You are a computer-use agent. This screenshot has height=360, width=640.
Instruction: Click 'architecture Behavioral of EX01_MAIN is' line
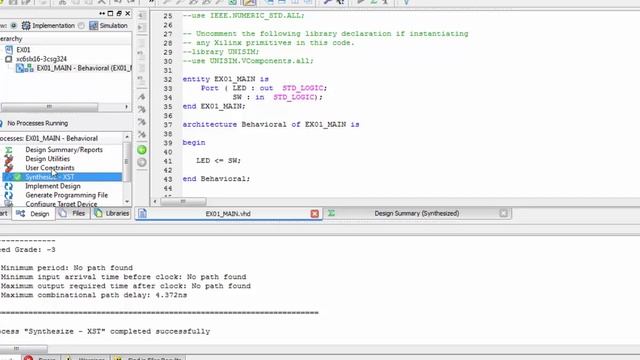(x=271, y=124)
